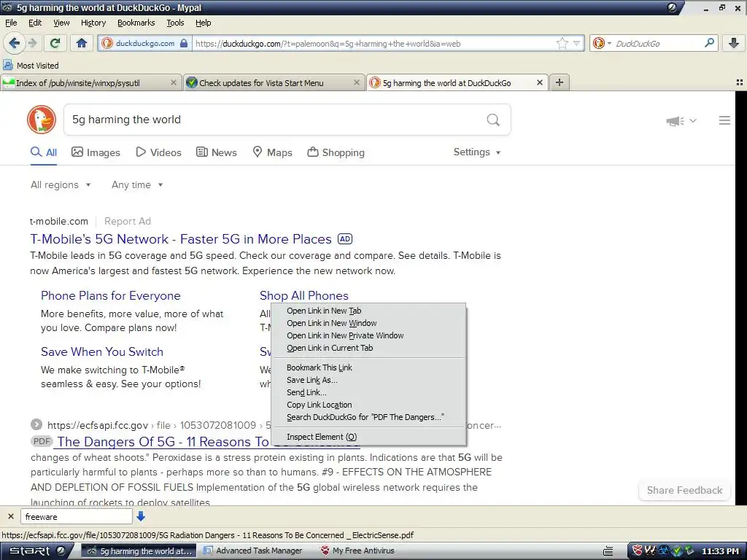This screenshot has height=560, width=747.
Task: Switch to My Free Antivirus taskbar item
Action: 358,551
